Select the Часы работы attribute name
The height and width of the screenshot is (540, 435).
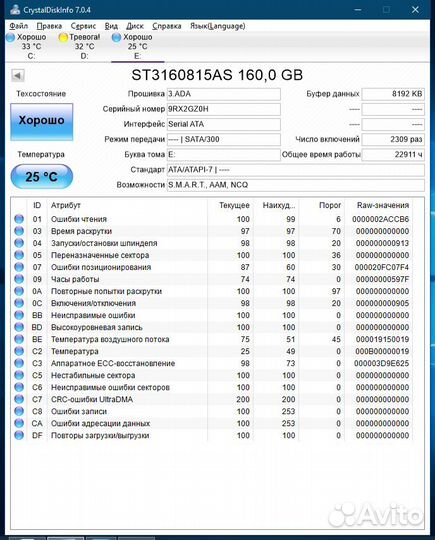click(x=75, y=279)
